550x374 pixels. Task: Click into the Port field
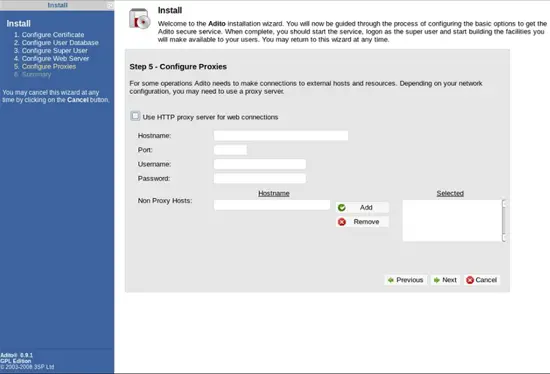230,150
